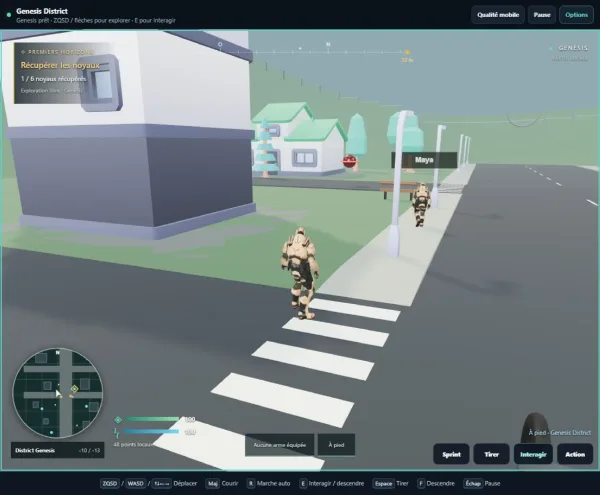Click the 'À pied · Genesis District' label
Screen dimensions: 600x495
[560, 433]
